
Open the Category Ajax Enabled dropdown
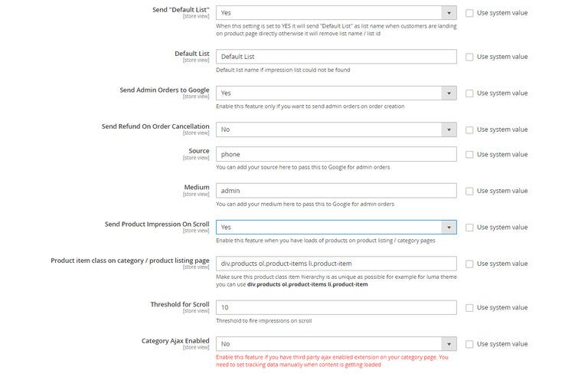click(x=336, y=344)
